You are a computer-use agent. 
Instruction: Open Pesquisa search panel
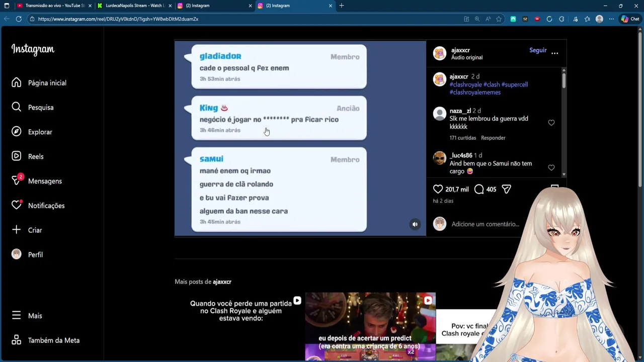(41, 108)
